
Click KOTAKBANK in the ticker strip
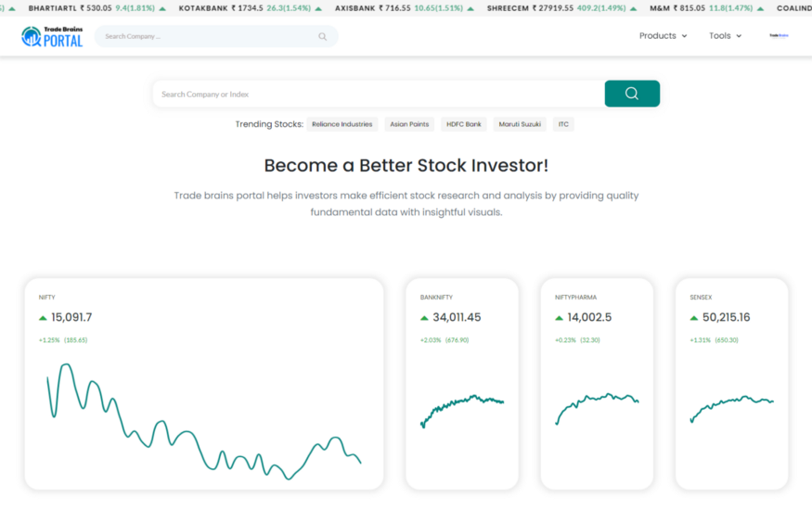click(202, 7)
